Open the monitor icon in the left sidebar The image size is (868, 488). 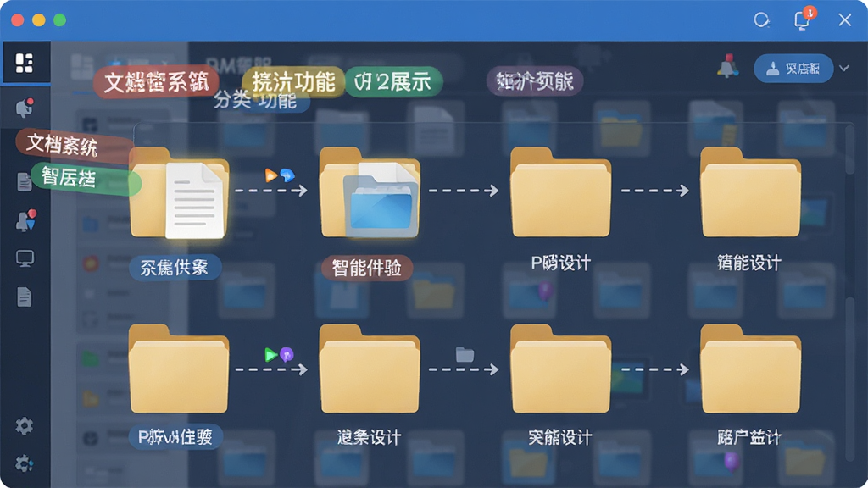25,258
